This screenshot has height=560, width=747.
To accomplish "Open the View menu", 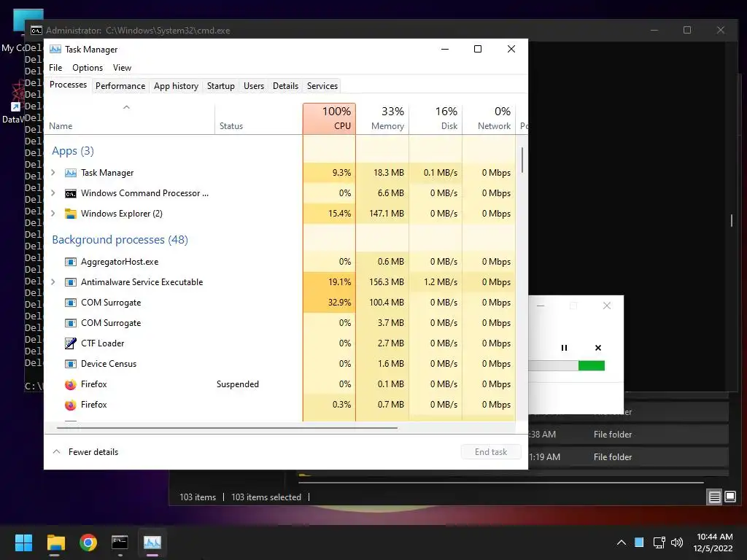I will (x=122, y=68).
